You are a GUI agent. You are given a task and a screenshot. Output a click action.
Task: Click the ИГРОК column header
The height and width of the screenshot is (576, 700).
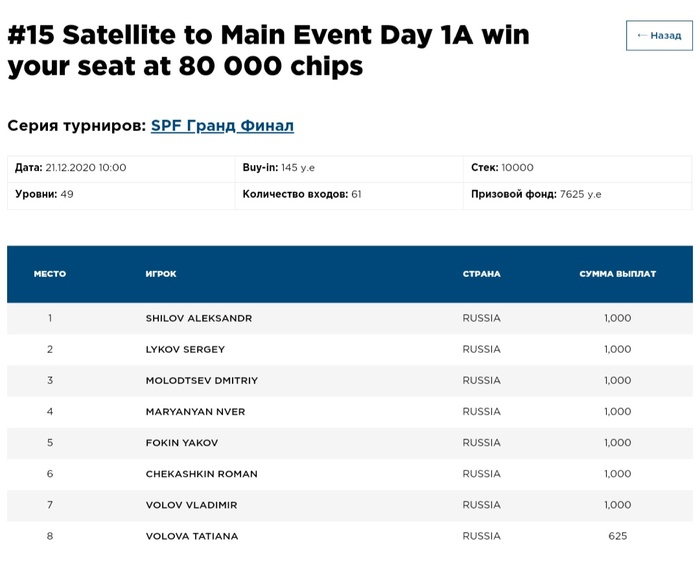coord(161,274)
